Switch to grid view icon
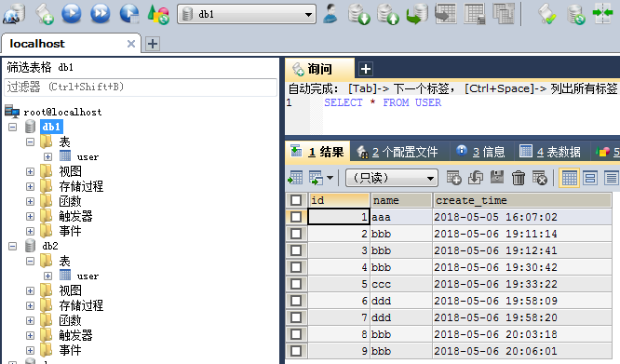Screen dimensions: 620x364 pyautogui.click(x=569, y=178)
